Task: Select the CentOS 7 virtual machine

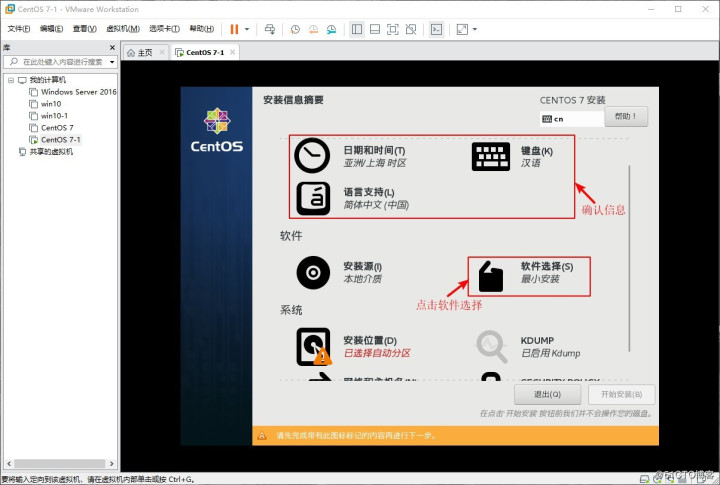Action: tap(57, 128)
